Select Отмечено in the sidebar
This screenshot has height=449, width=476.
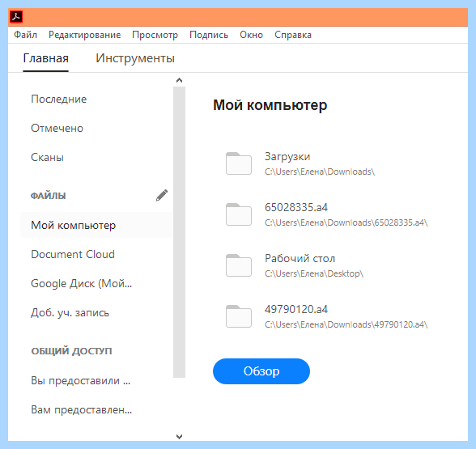click(x=57, y=129)
